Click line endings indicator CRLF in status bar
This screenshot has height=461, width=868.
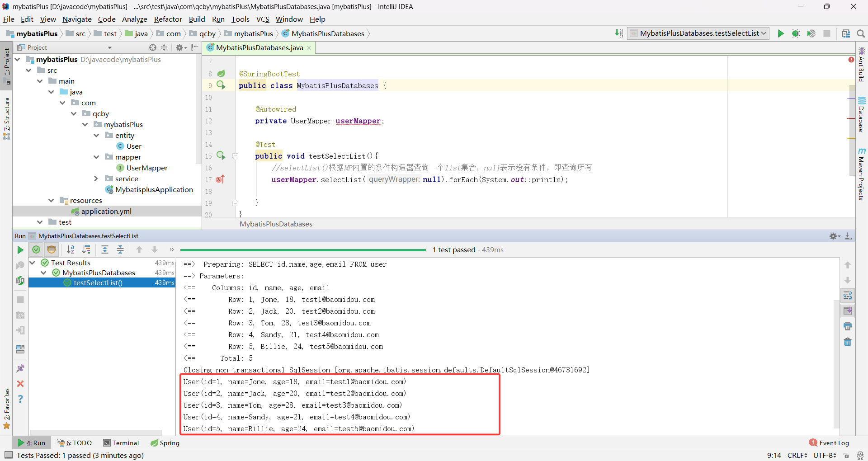pyautogui.click(x=797, y=455)
